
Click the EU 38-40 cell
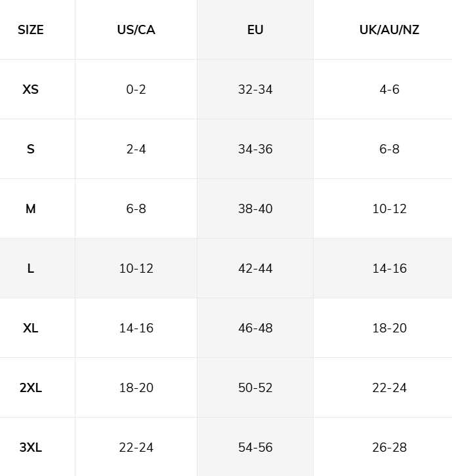(x=255, y=209)
